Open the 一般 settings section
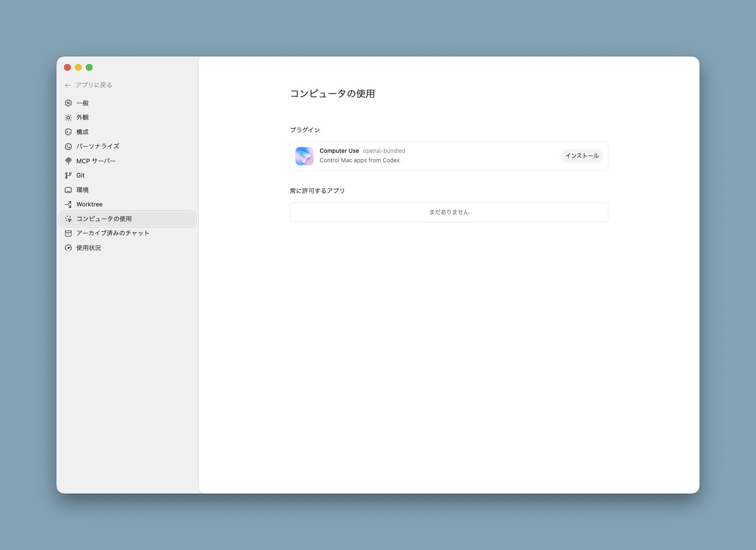The width and height of the screenshot is (756, 550). (83, 103)
